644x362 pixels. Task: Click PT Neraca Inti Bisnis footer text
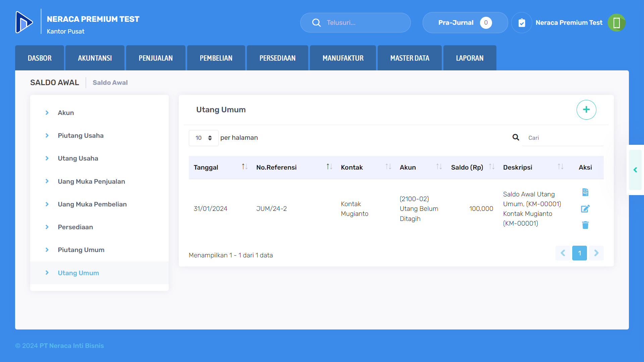tap(71, 346)
